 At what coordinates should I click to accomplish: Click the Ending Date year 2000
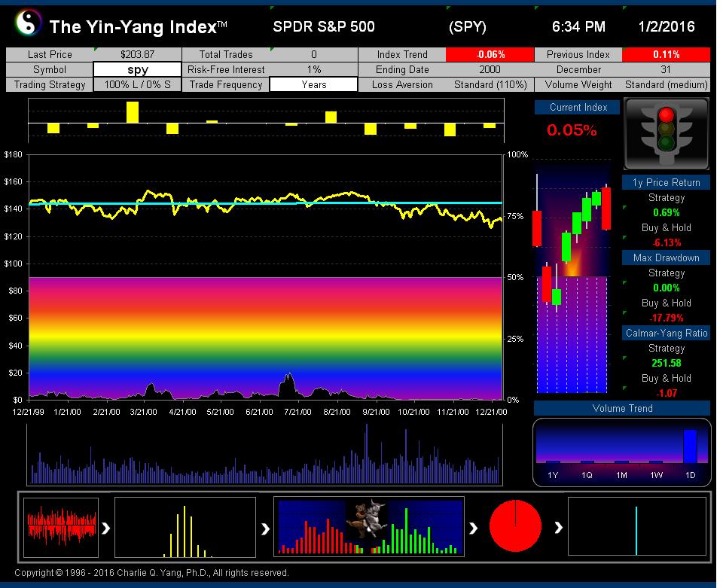[x=490, y=69]
